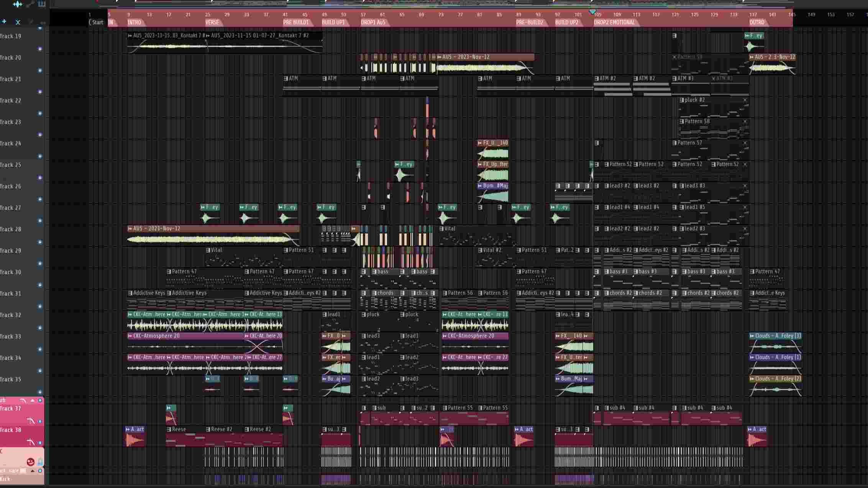
Task: Toggle the mute light on the Kick track
Action: [x=40, y=471]
